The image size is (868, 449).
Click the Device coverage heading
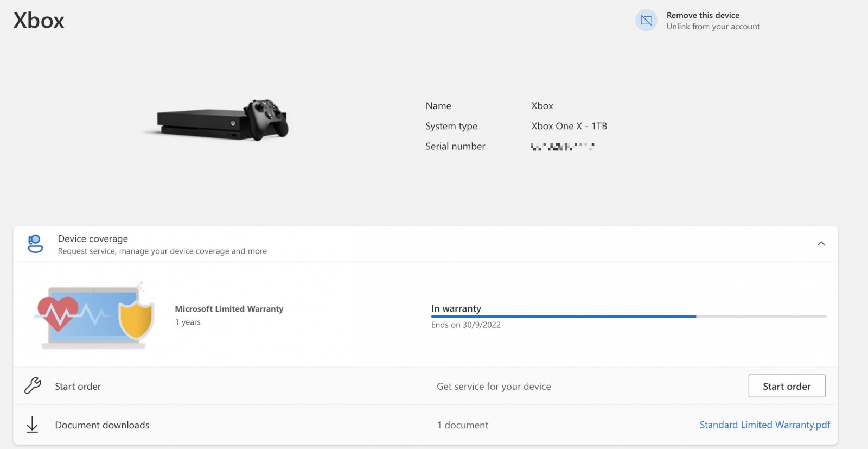93,239
